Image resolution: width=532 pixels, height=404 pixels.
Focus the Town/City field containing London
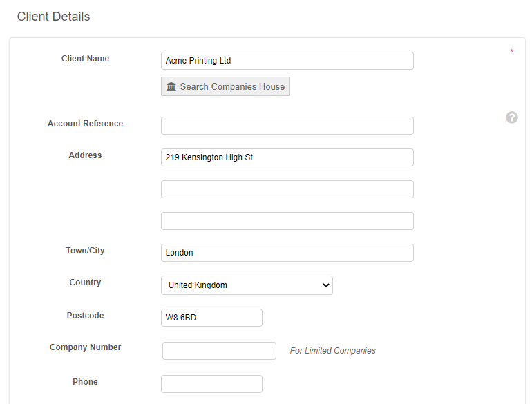(x=287, y=253)
